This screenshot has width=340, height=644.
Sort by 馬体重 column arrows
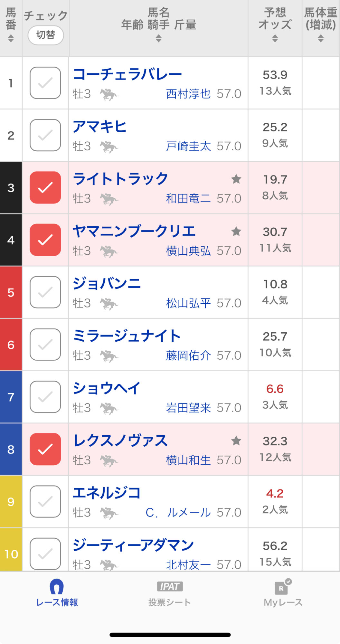[x=321, y=38]
